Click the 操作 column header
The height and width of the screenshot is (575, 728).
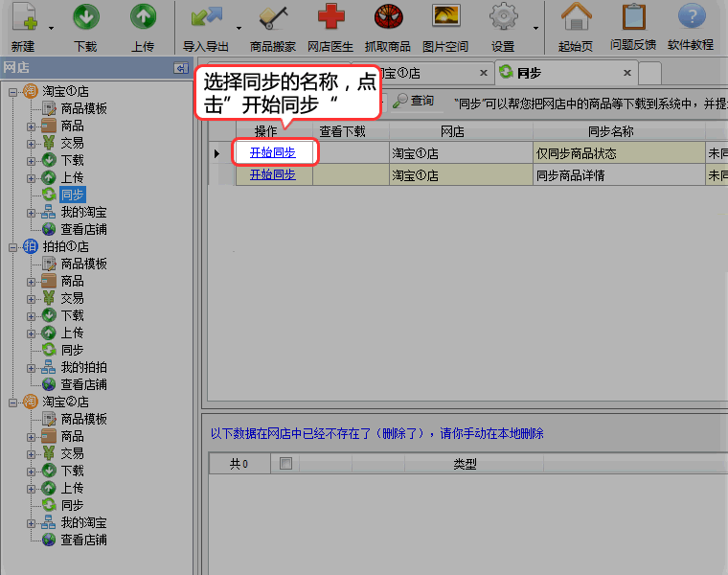tap(274, 131)
